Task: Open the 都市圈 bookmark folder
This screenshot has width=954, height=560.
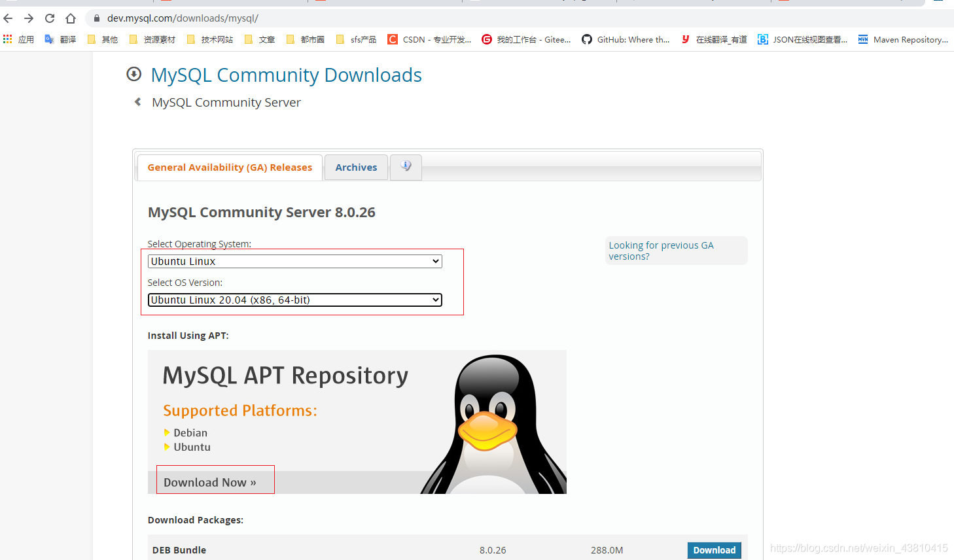Action: (x=306, y=39)
